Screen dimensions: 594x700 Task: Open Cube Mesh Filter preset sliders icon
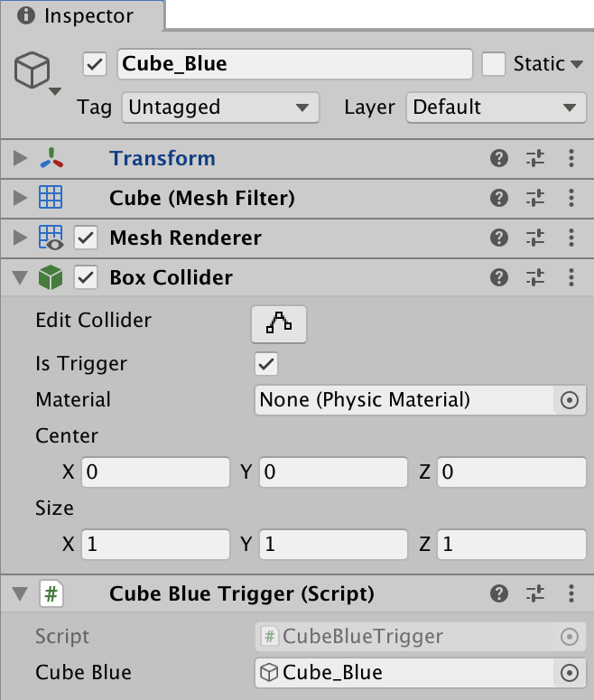tap(535, 199)
